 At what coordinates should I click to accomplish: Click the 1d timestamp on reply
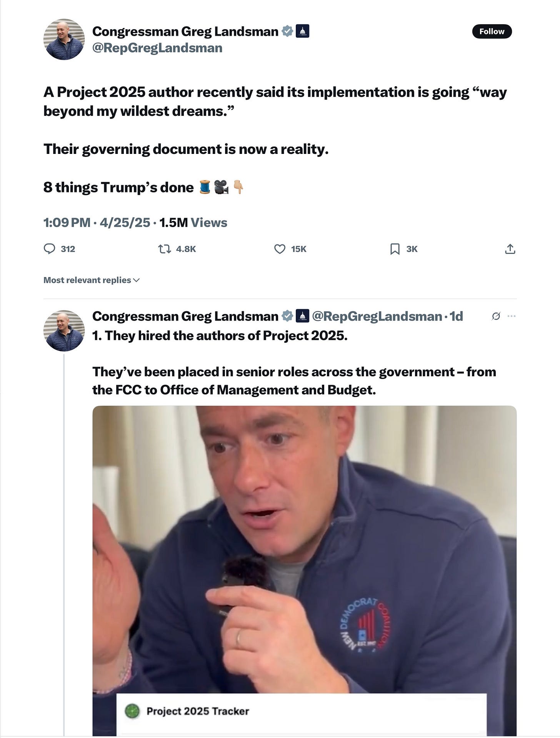pos(456,316)
